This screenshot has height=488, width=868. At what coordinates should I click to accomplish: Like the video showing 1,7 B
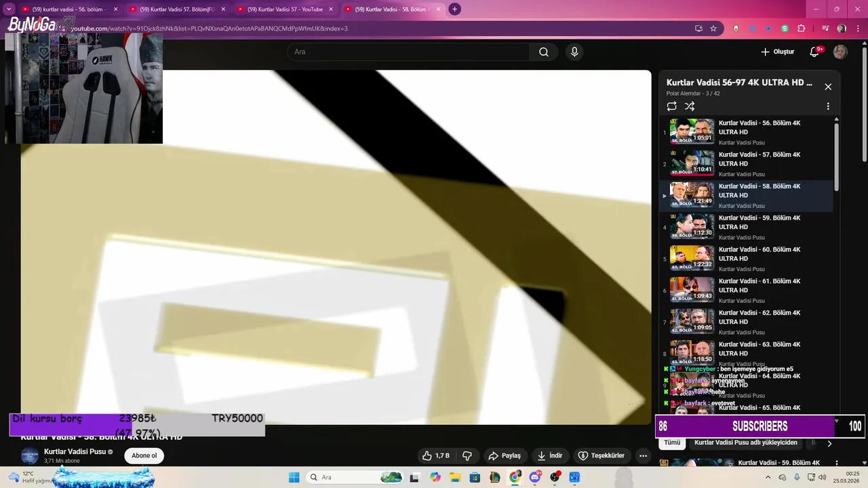point(435,455)
